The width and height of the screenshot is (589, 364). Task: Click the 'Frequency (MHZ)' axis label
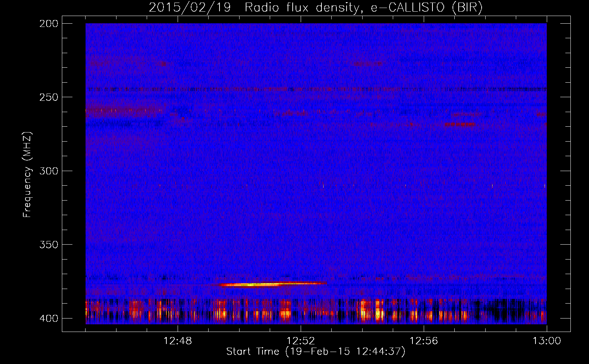tap(27, 175)
